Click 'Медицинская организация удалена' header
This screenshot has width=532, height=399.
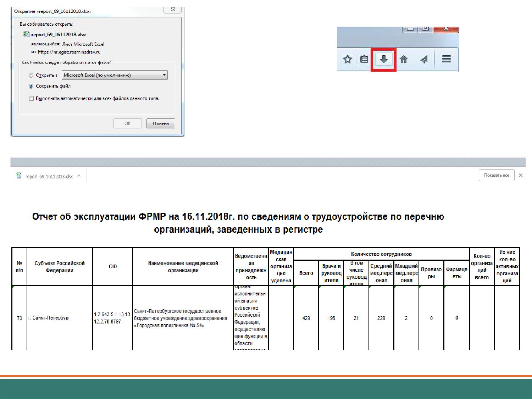(x=281, y=267)
